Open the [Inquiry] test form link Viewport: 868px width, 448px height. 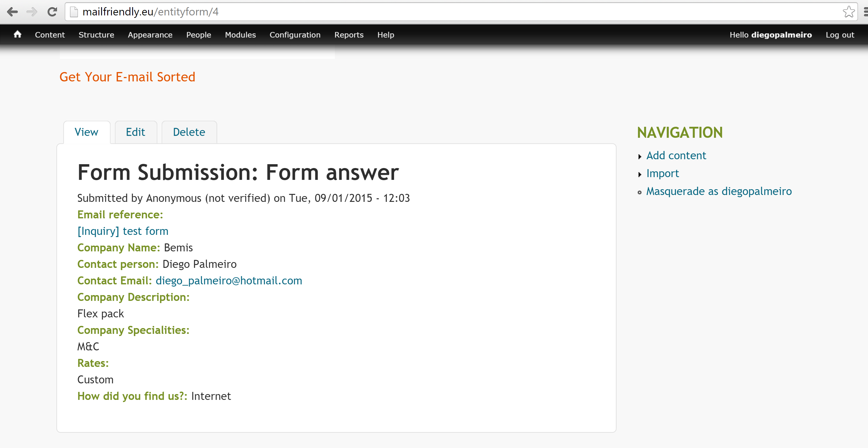(x=123, y=231)
